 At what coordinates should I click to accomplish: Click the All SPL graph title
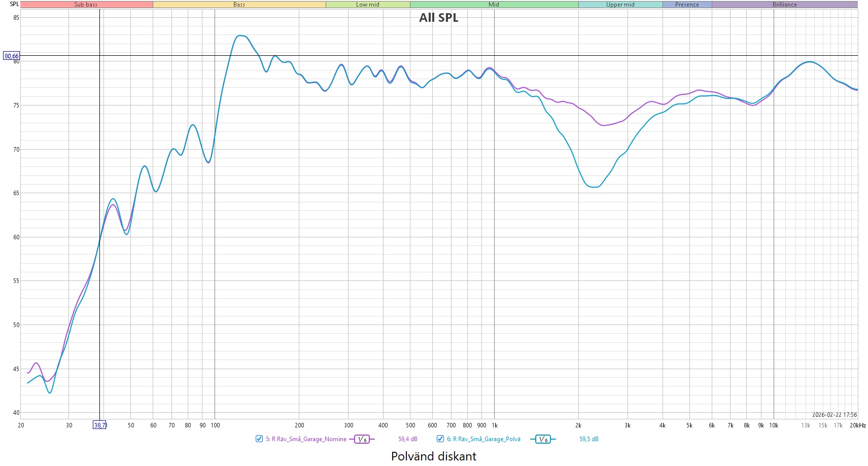pyautogui.click(x=438, y=18)
